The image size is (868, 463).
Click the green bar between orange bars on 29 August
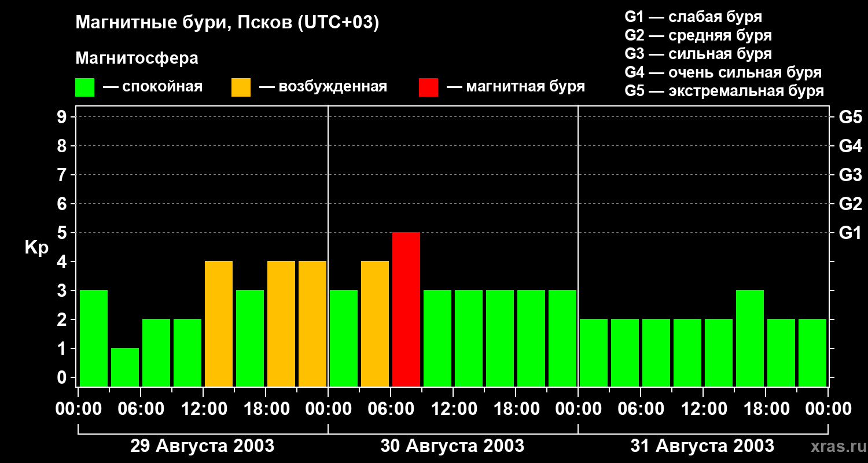(250, 338)
